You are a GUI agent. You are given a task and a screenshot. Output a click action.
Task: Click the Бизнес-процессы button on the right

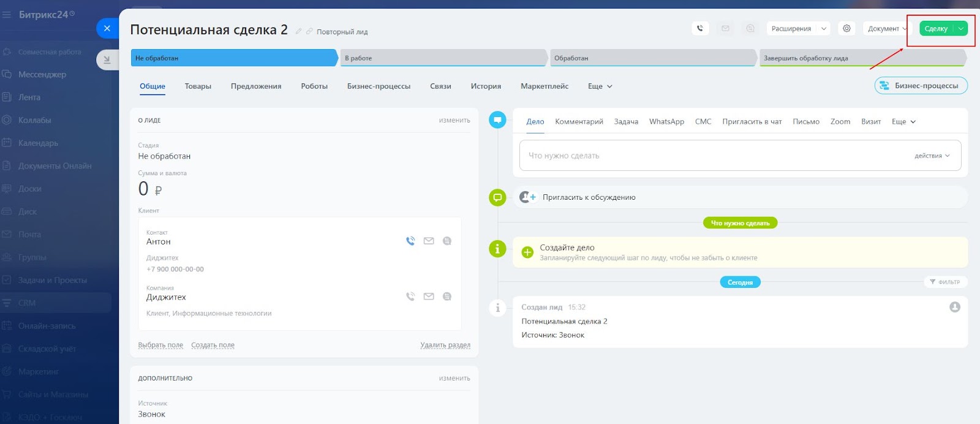921,86
